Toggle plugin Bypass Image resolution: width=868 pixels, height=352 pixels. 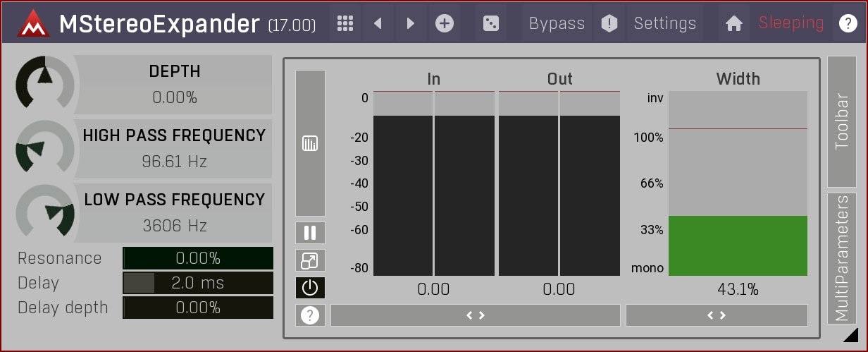[557, 23]
